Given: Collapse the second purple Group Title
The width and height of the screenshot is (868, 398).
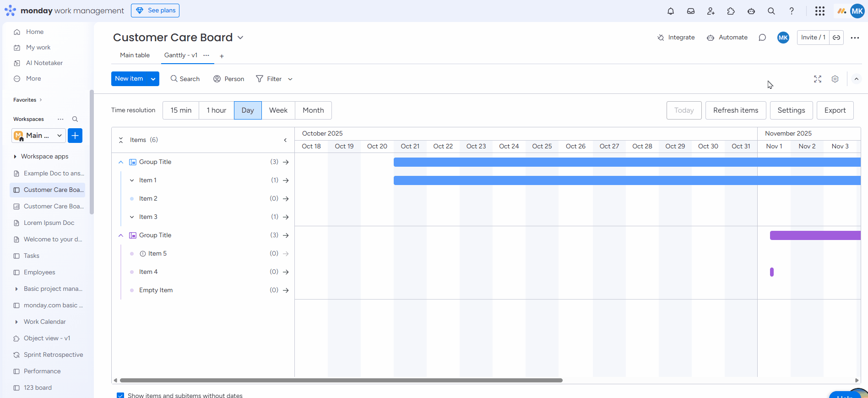Looking at the screenshot, I should click(121, 235).
